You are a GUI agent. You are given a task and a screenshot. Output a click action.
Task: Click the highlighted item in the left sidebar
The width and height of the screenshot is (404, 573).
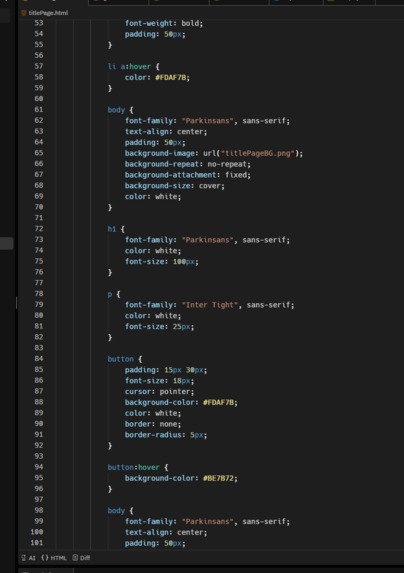click(7, 243)
